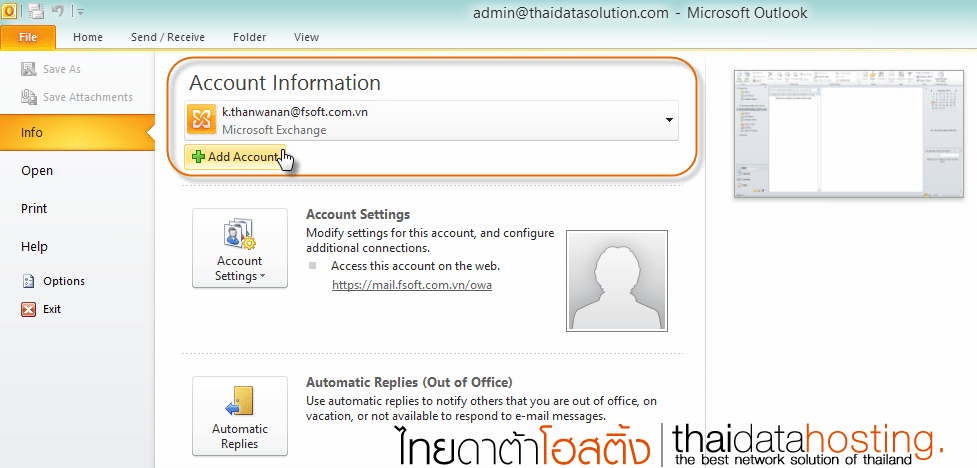Choose Save Attachments in the sidebar

pos(77,97)
